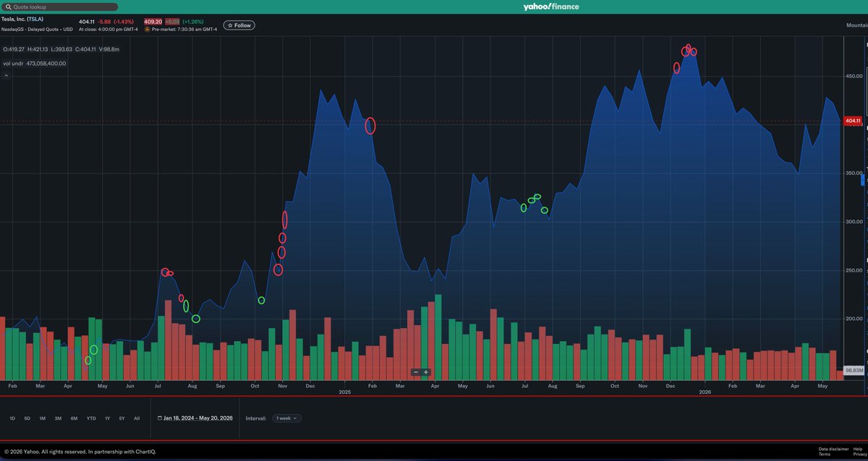Screen dimensions: 868x461
Task: Click the At close: 4:00:00 pm GMT-4 text
Action: [x=108, y=30]
